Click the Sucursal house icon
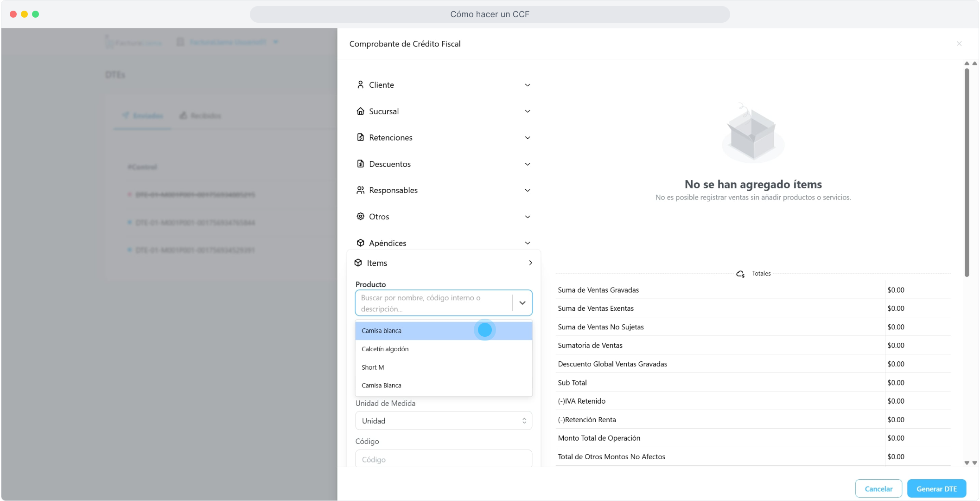Viewport: 980px width, 501px height. click(360, 111)
